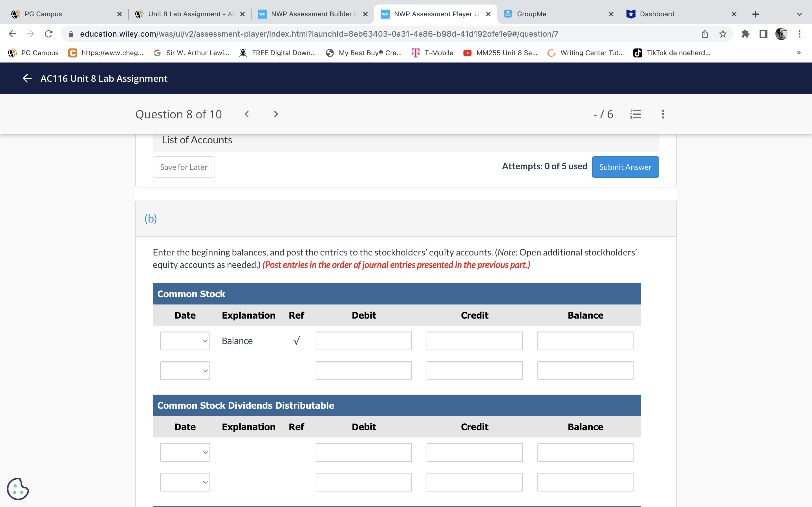Open first date dropdown in Dividends Distributable
Screen dimensions: 812x507
(185, 452)
